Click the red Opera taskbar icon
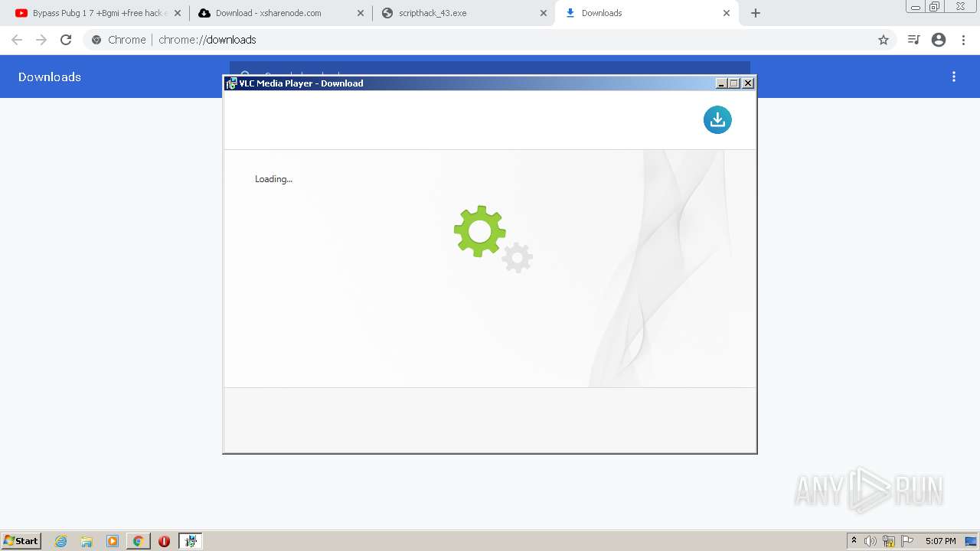The height and width of the screenshot is (551, 980). pyautogui.click(x=164, y=541)
